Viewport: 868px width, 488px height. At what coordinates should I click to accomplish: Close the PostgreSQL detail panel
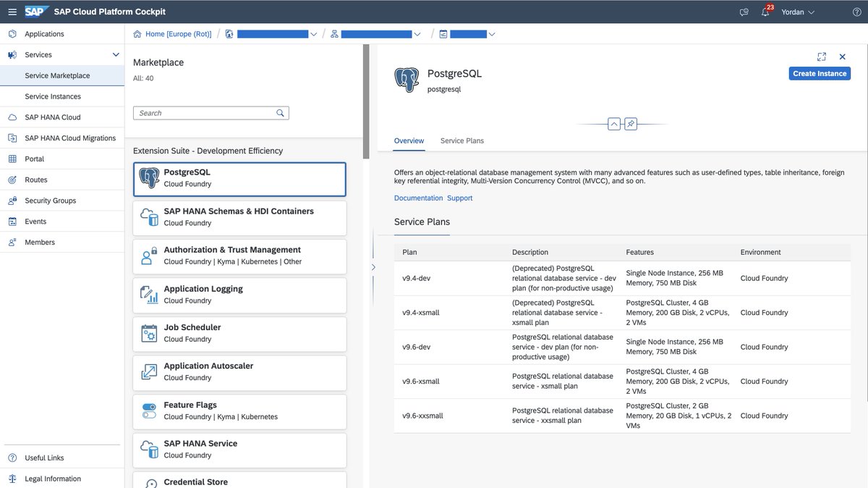pos(843,56)
